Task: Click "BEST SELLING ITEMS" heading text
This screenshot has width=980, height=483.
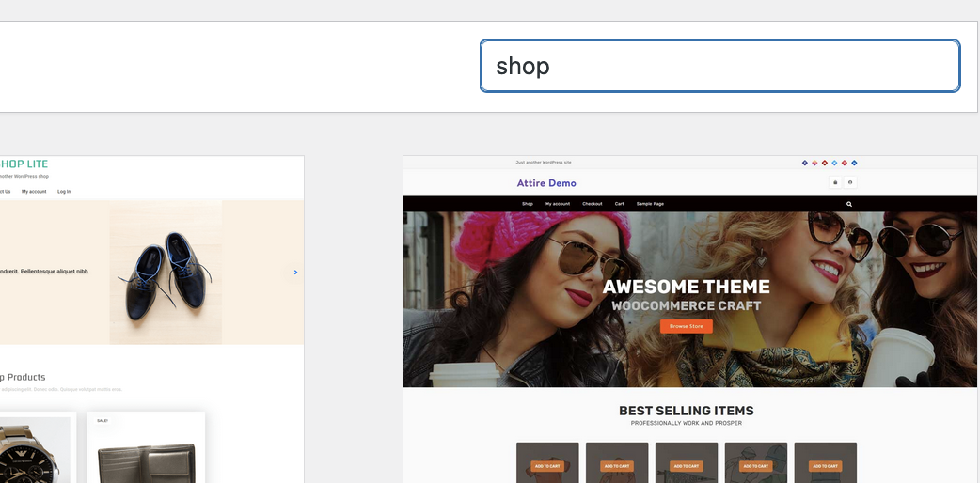Action: click(686, 411)
